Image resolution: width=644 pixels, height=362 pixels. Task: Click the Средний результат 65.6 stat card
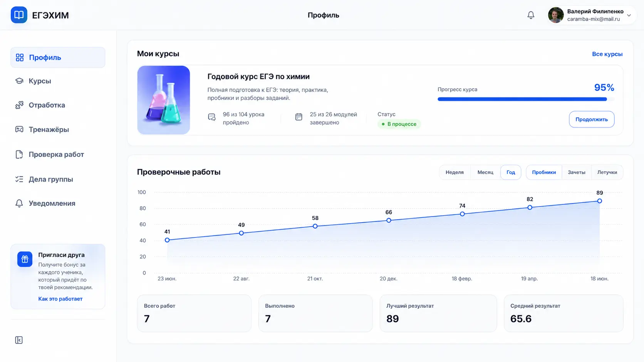(x=563, y=313)
